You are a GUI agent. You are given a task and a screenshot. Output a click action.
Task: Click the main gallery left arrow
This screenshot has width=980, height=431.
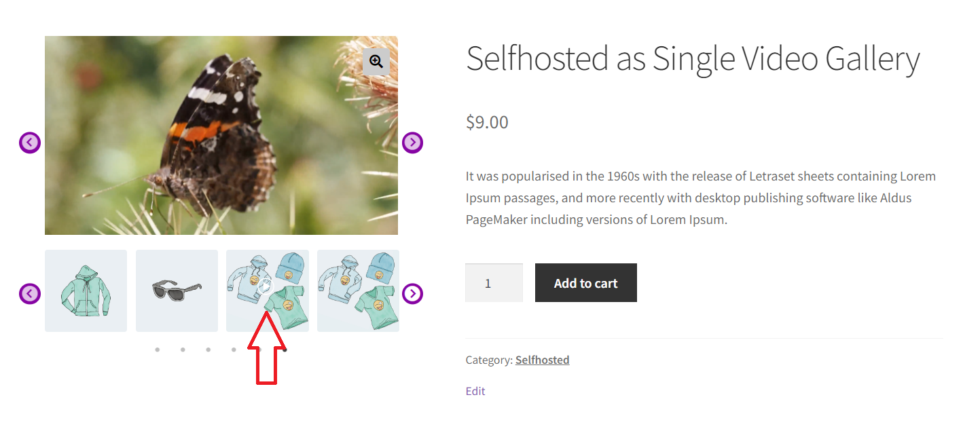point(29,143)
